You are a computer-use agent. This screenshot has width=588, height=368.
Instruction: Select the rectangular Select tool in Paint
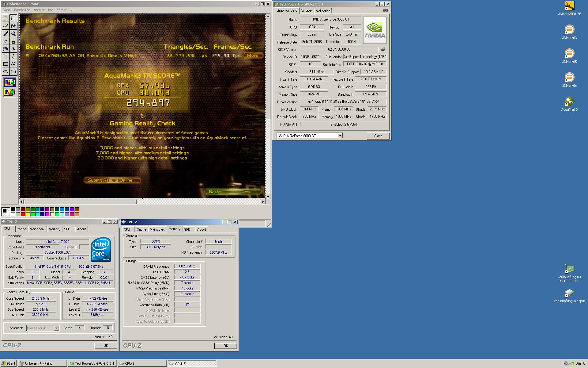point(13,18)
